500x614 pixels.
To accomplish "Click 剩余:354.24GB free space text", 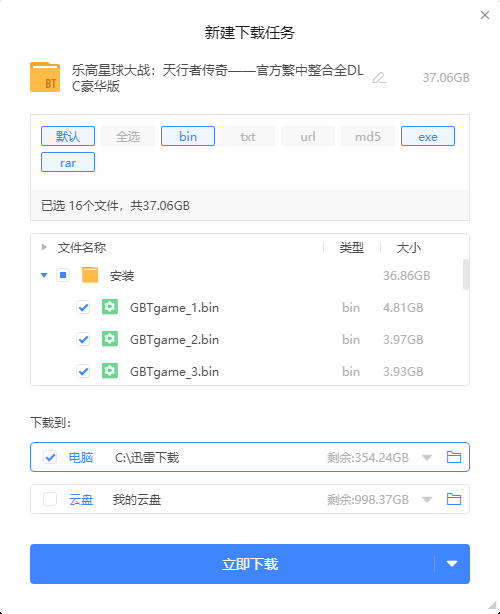I will (x=368, y=457).
